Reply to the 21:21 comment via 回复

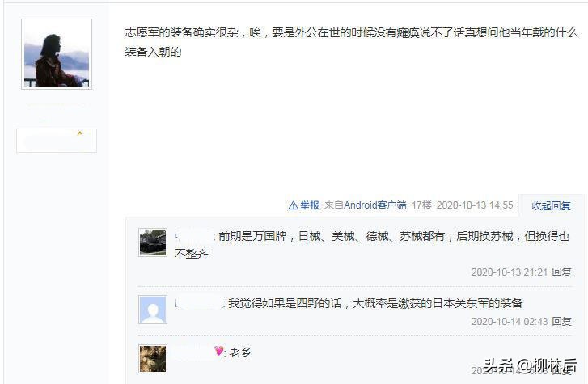click(x=561, y=272)
